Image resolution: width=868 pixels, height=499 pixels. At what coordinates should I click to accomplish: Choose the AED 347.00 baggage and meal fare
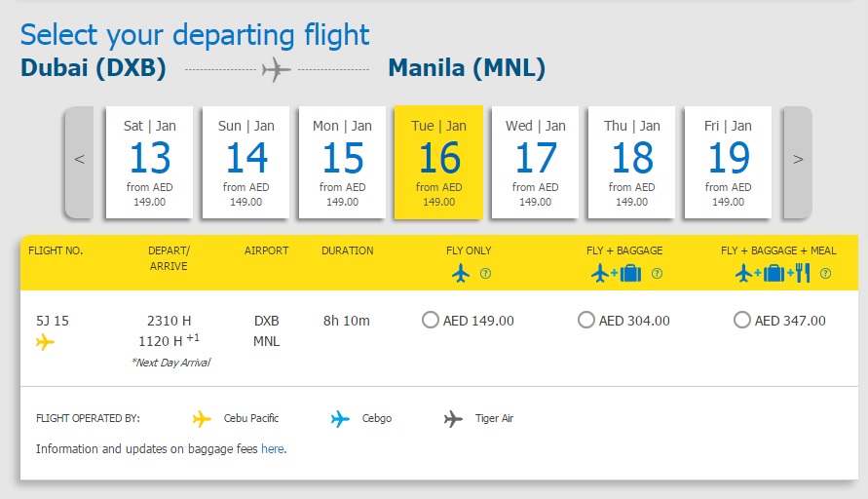click(741, 320)
